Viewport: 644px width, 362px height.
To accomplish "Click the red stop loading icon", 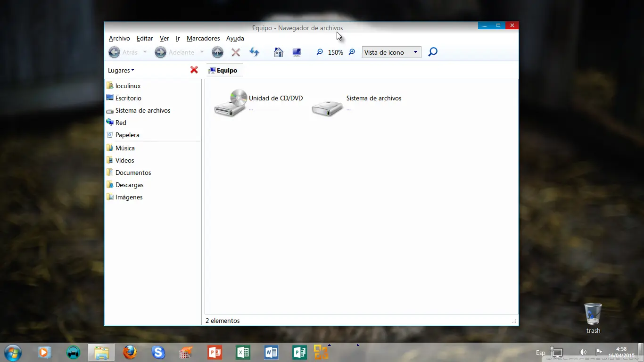I will (x=236, y=52).
